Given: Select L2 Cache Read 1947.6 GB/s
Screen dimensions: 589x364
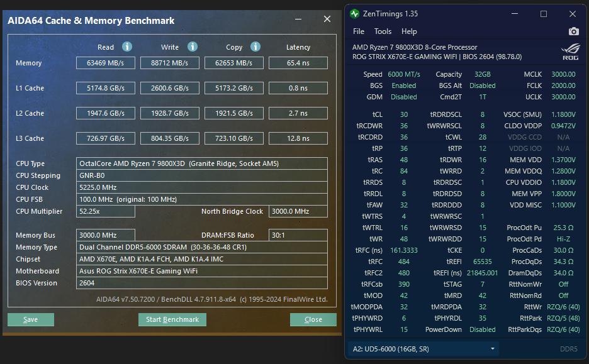Looking at the screenshot, I should pos(106,113).
